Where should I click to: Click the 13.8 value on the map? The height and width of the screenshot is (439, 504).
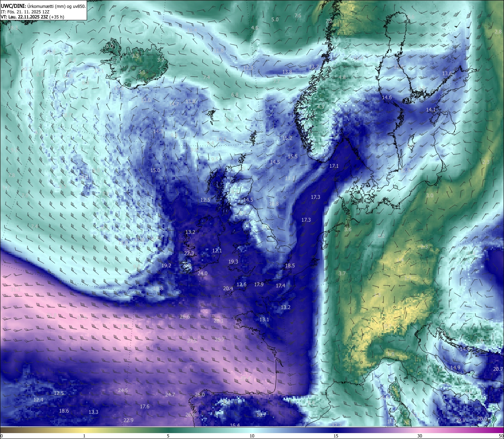pyautogui.click(x=287, y=72)
